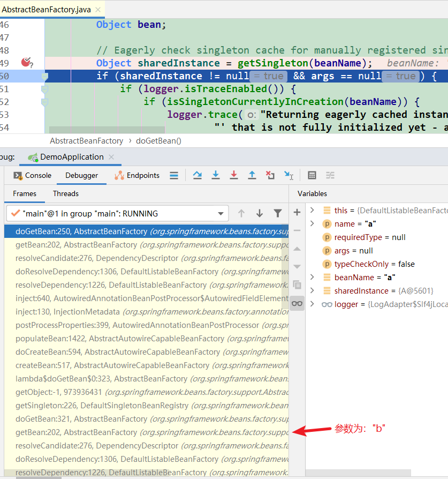This screenshot has height=479, width=448.
Task: Expand the 'beanName' variable node
Action: click(312, 277)
